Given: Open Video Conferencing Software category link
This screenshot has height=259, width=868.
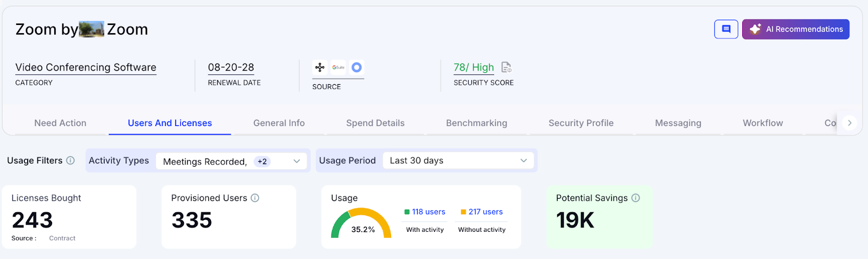Looking at the screenshot, I should tap(86, 67).
